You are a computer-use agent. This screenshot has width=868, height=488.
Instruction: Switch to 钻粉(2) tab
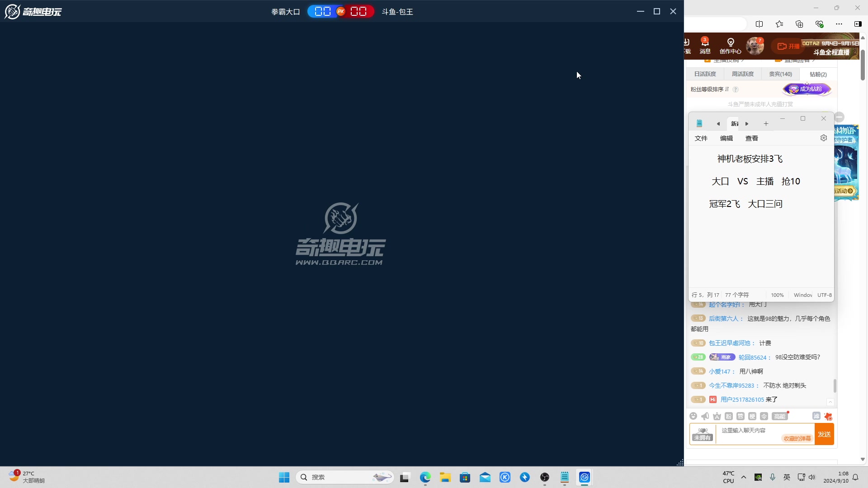(x=818, y=74)
